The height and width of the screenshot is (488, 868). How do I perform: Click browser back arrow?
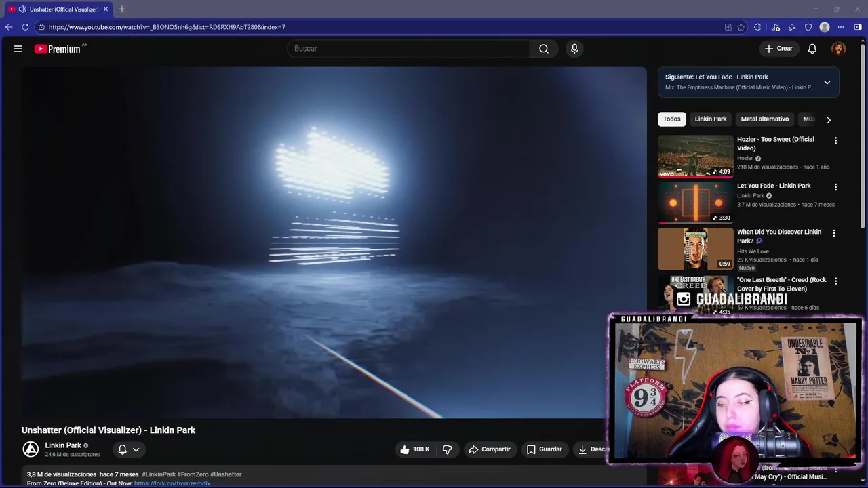[9, 27]
